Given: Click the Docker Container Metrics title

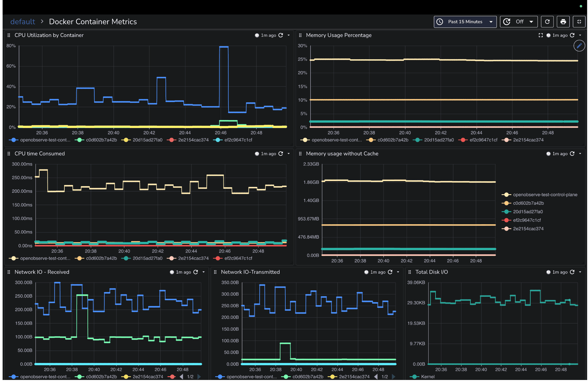Looking at the screenshot, I should pyautogui.click(x=93, y=21).
